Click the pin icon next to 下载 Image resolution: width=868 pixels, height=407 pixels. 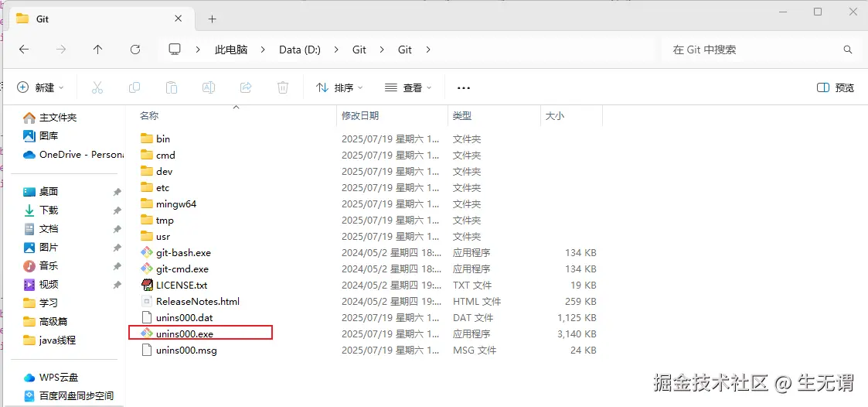[117, 210]
